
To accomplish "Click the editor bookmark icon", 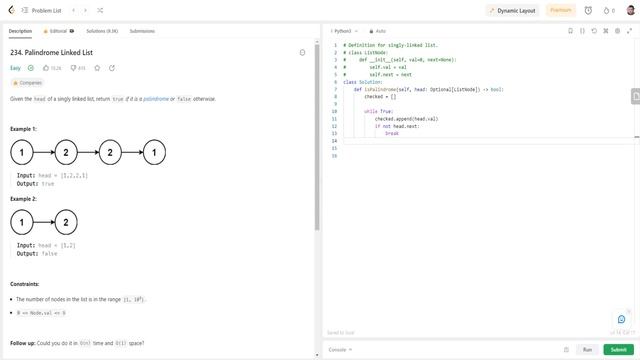I will [x=570, y=31].
